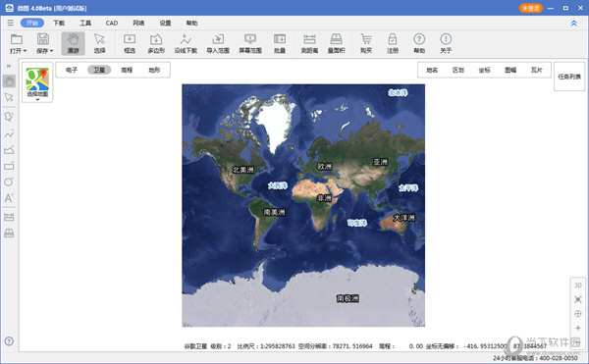Switch the map layer to 高程
Screen dimensions: 589x364
tap(127, 70)
